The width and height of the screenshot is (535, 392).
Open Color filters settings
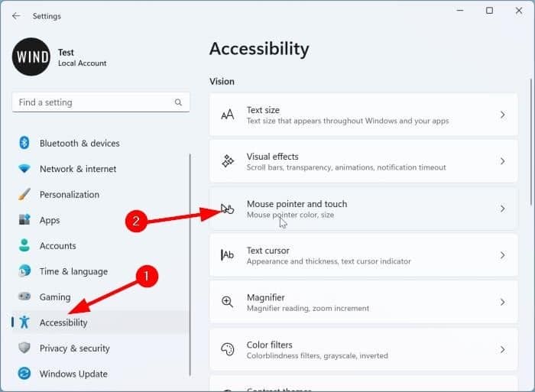[x=364, y=349]
